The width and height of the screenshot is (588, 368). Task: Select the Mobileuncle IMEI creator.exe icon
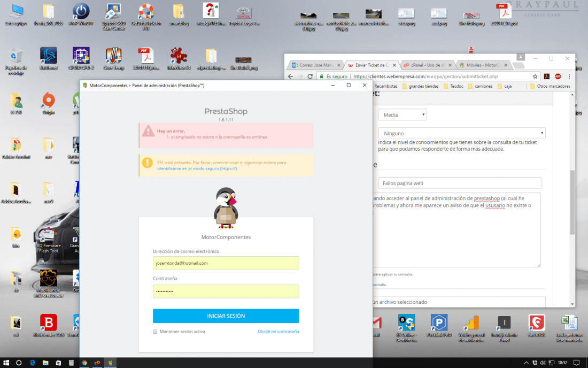tap(48, 284)
